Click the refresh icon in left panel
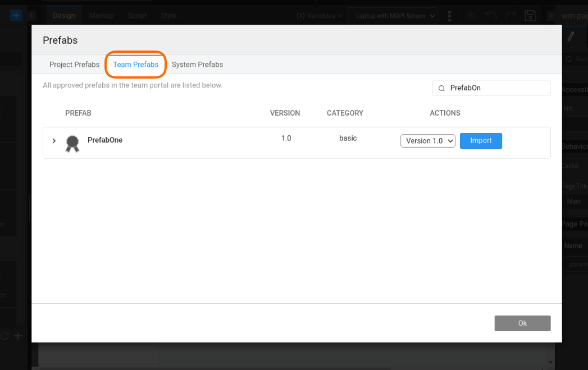 coord(4,336)
